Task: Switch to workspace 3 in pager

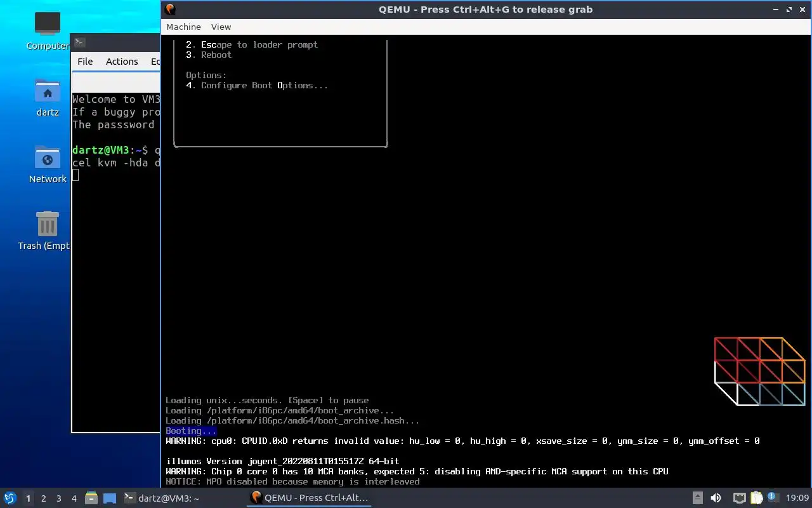Action: 58,498
